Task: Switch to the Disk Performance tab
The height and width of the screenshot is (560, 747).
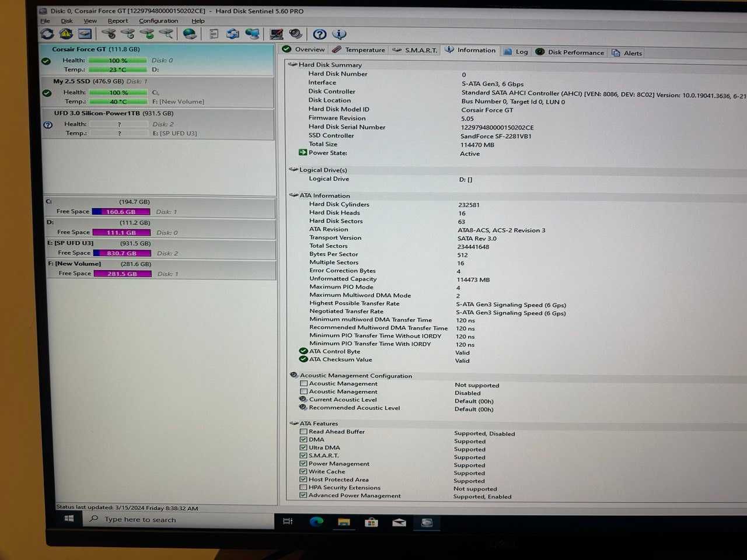Action: click(x=570, y=52)
